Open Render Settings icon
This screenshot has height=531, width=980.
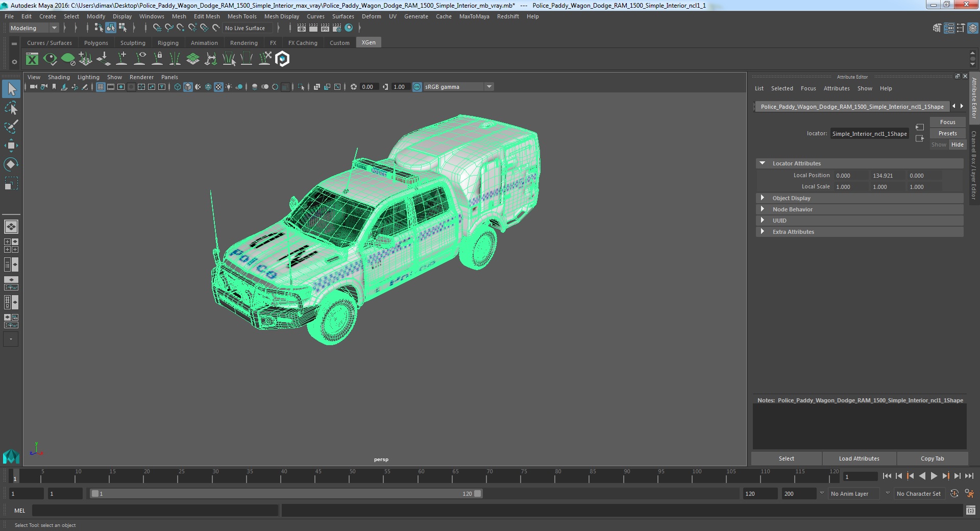337,28
